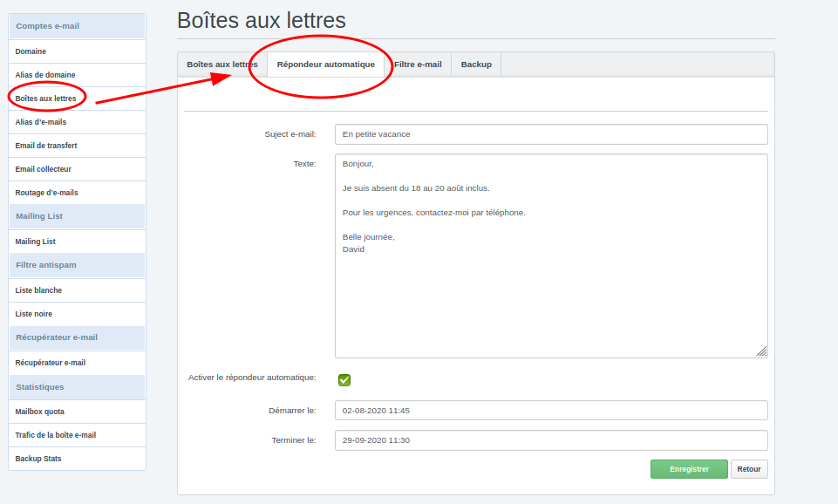Open Backup Stats in the sidebar

38,459
